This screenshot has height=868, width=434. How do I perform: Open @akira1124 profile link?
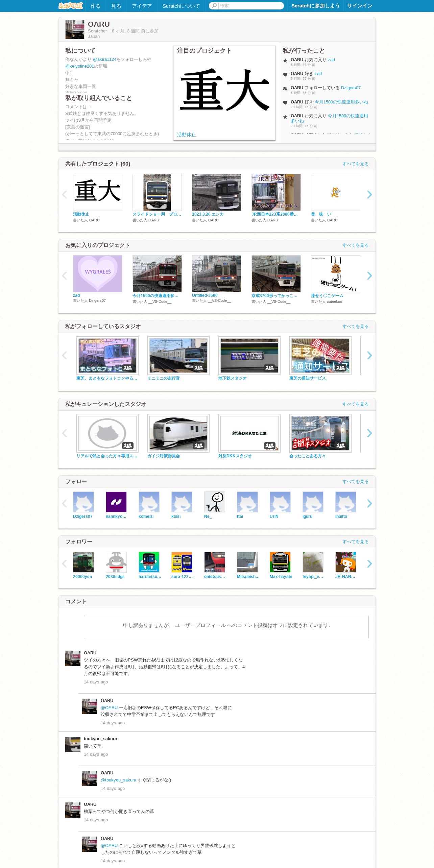pos(104,59)
